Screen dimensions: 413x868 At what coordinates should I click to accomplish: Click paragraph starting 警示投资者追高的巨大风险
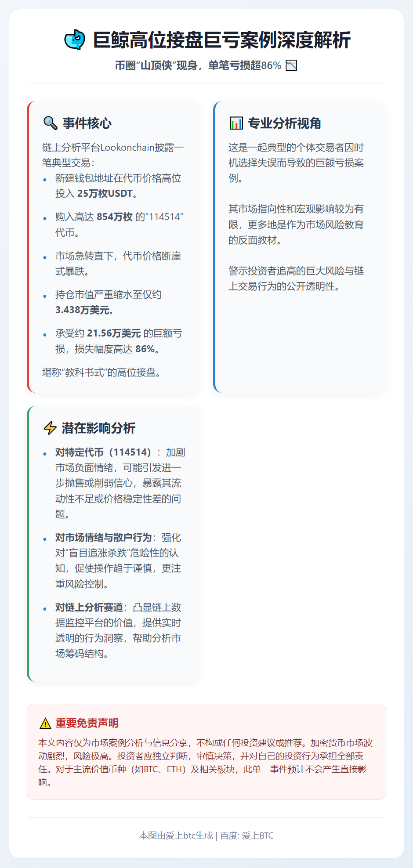(x=296, y=278)
